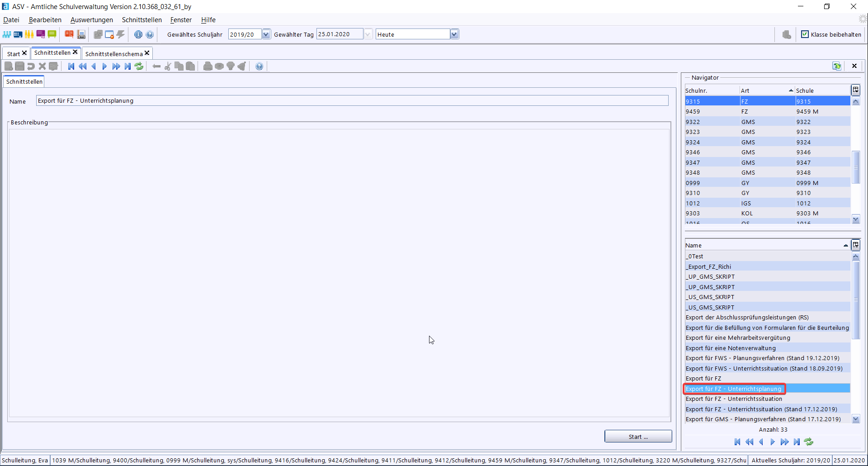Viewport: 868px width, 466px height.
Task: Go to next record in tab toolbar
Action: tap(104, 67)
